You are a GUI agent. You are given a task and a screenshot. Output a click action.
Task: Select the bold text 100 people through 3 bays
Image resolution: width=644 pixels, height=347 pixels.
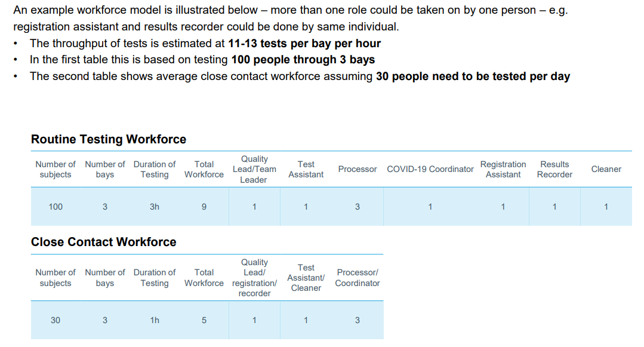click(303, 60)
